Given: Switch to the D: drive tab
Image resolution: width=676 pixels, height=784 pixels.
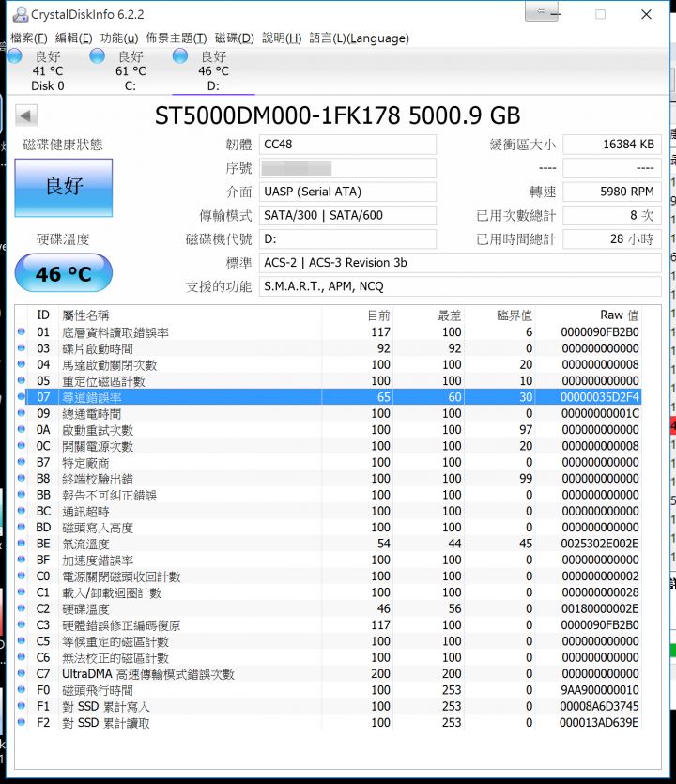Looking at the screenshot, I should click(213, 71).
